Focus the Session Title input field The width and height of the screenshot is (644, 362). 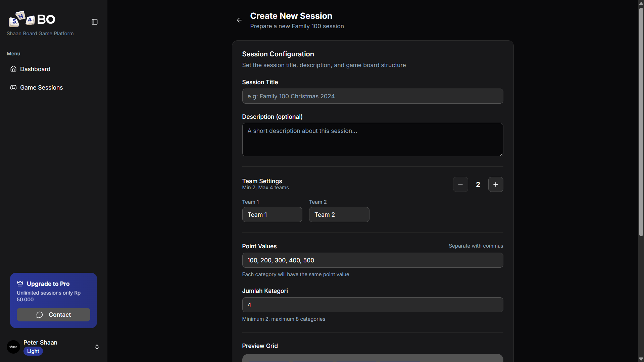point(372,96)
